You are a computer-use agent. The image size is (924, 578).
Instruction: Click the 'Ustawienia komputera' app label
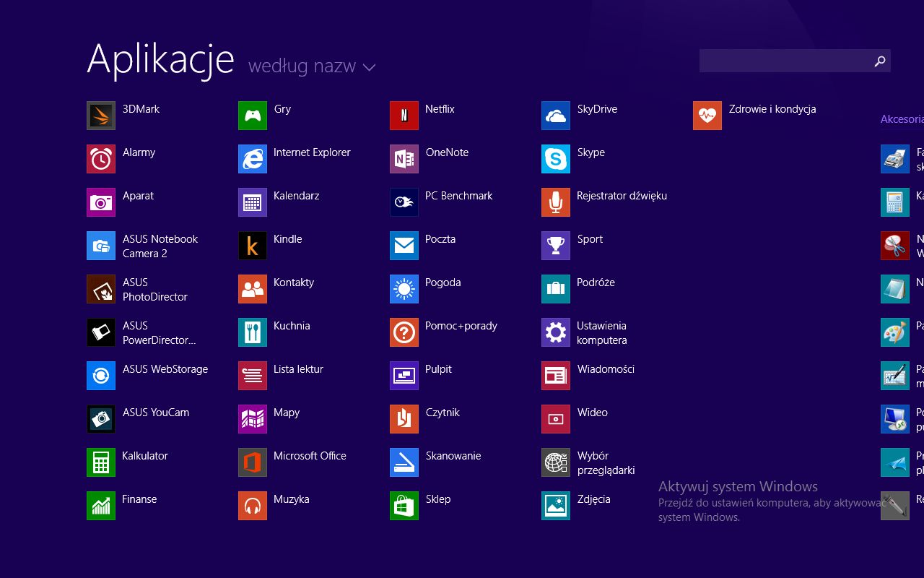[601, 333]
